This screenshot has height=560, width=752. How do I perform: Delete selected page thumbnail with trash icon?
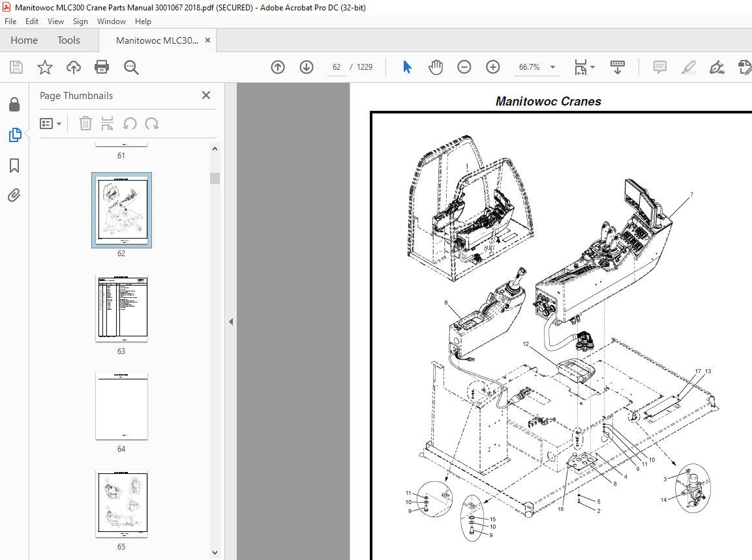pos(85,124)
